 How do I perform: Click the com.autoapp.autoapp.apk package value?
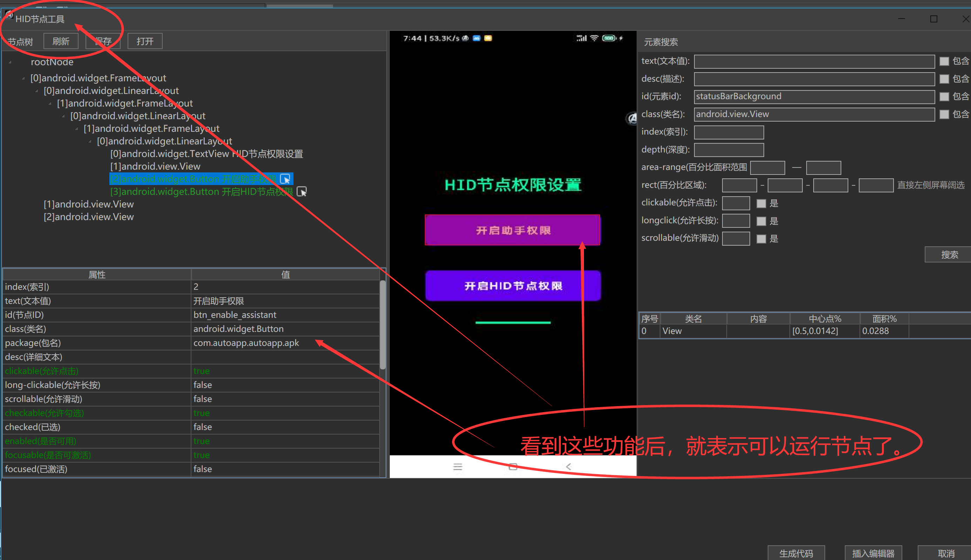click(285, 343)
